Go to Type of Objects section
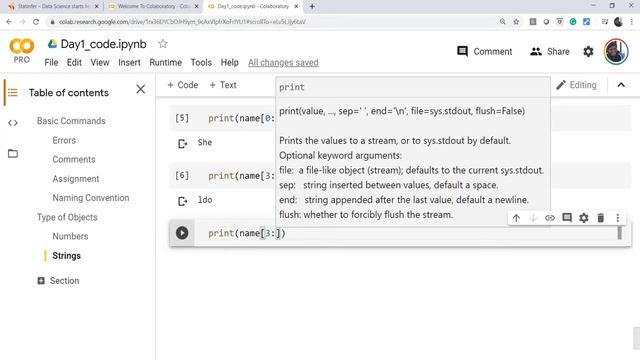This screenshot has width=640, height=360. [x=67, y=217]
